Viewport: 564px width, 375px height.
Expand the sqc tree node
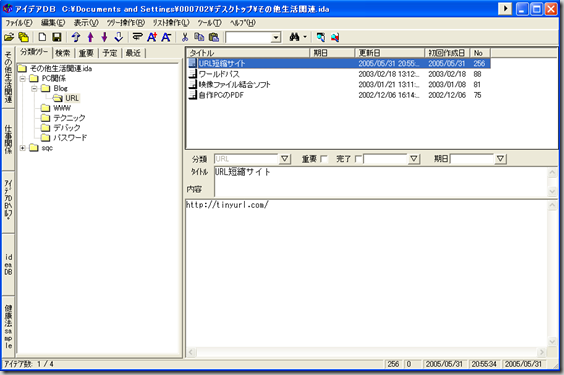point(23,148)
